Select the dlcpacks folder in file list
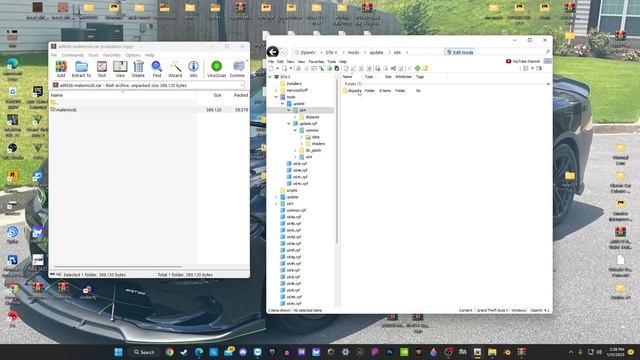This screenshot has width=640, height=360. pos(353,91)
